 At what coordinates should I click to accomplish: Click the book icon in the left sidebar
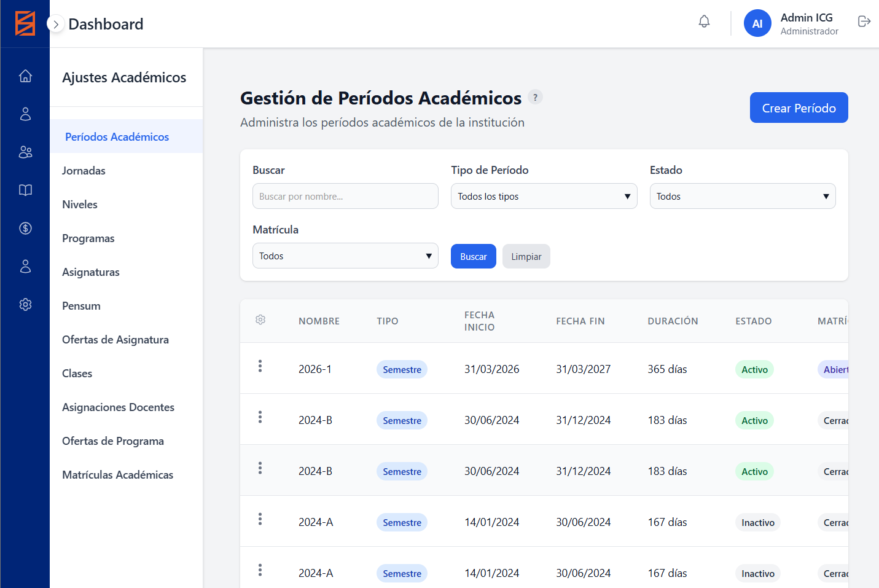coord(25,190)
